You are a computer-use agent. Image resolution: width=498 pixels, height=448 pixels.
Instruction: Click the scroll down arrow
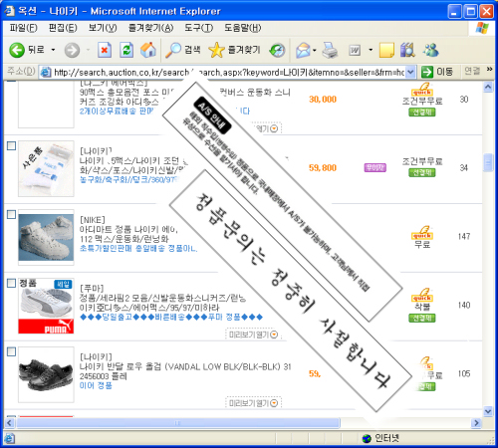(x=488, y=411)
